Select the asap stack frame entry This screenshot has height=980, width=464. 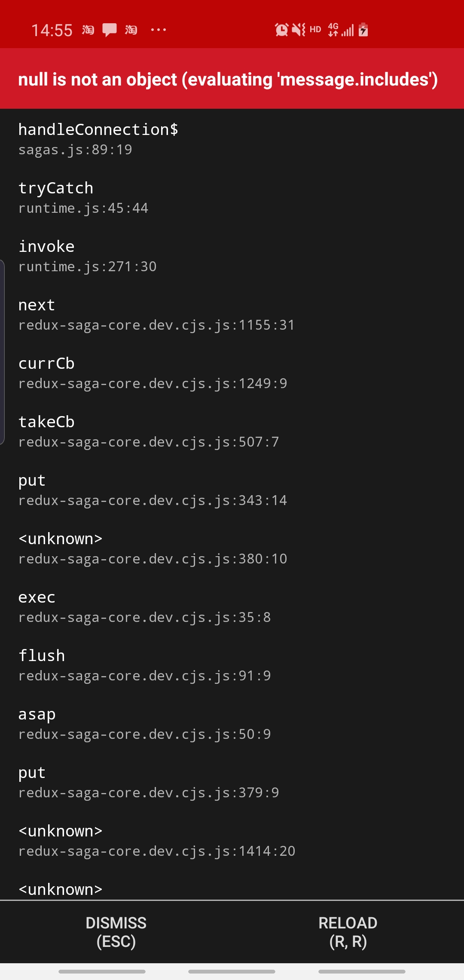tap(144, 723)
